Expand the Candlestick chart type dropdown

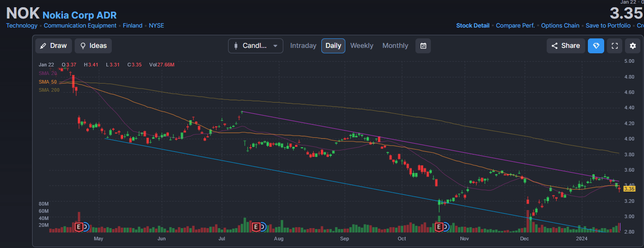(x=256, y=46)
